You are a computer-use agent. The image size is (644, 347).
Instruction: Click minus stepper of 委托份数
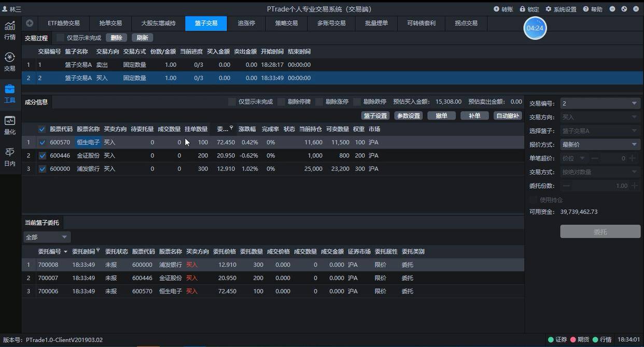point(567,185)
